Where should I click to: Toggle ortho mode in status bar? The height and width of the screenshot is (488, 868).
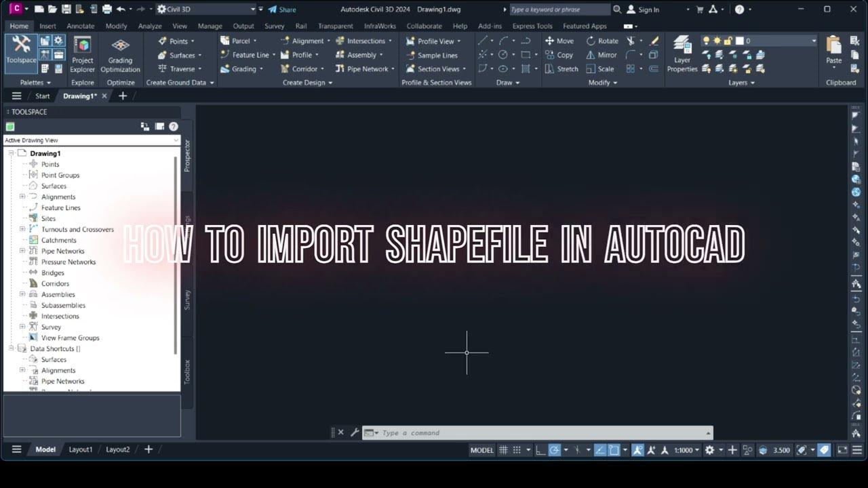tap(540, 449)
